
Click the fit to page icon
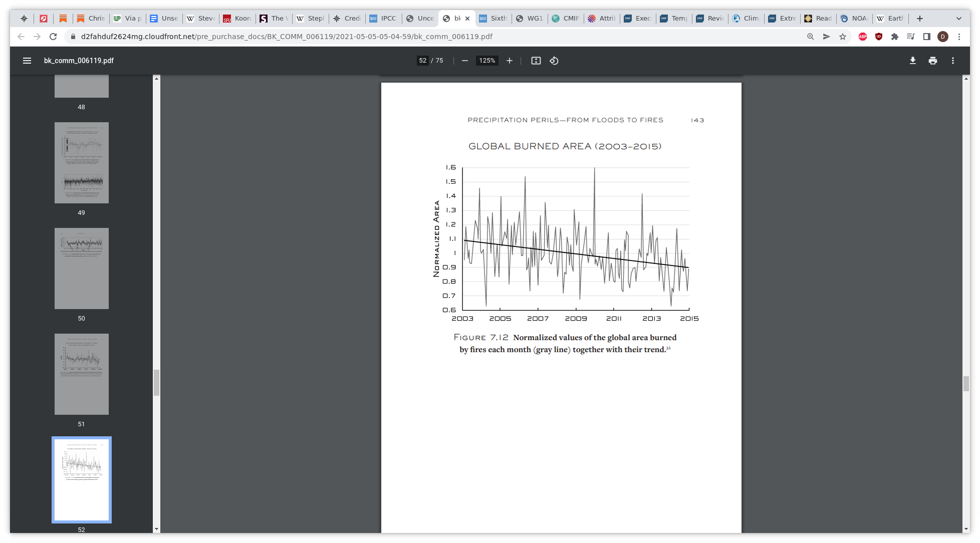536,61
